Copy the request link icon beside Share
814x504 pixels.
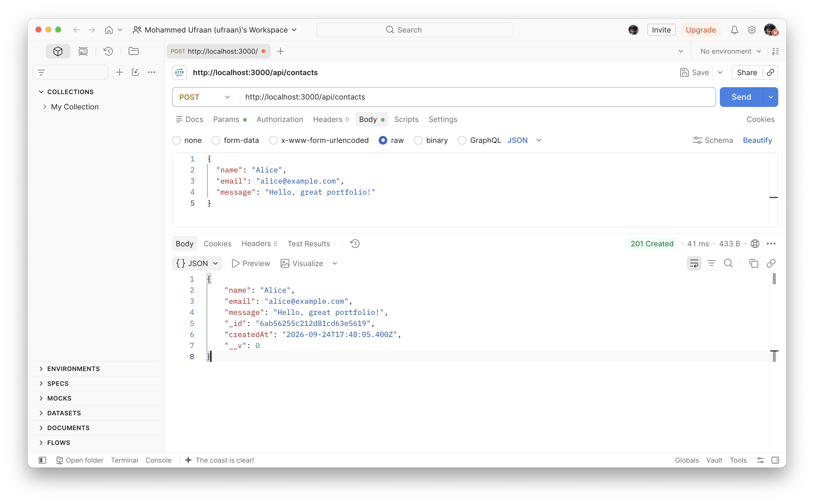coord(770,73)
